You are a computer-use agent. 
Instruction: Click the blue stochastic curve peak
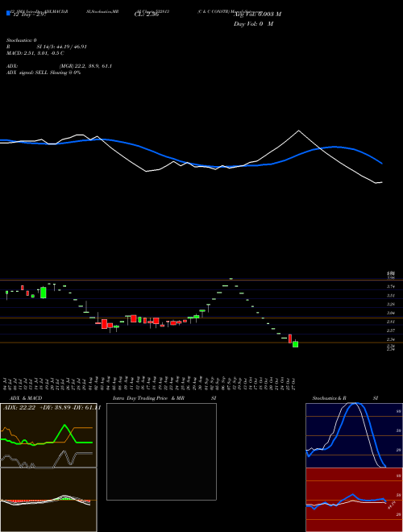click(x=356, y=404)
